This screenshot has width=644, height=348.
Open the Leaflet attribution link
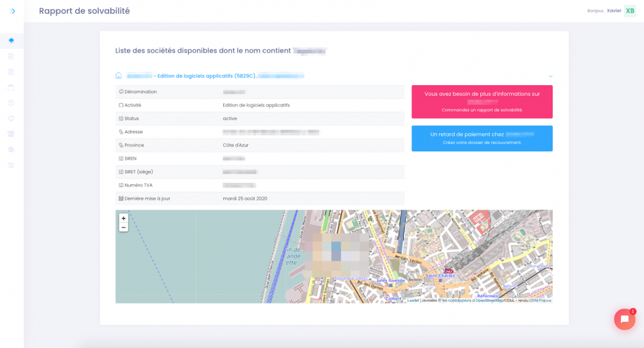click(x=413, y=300)
